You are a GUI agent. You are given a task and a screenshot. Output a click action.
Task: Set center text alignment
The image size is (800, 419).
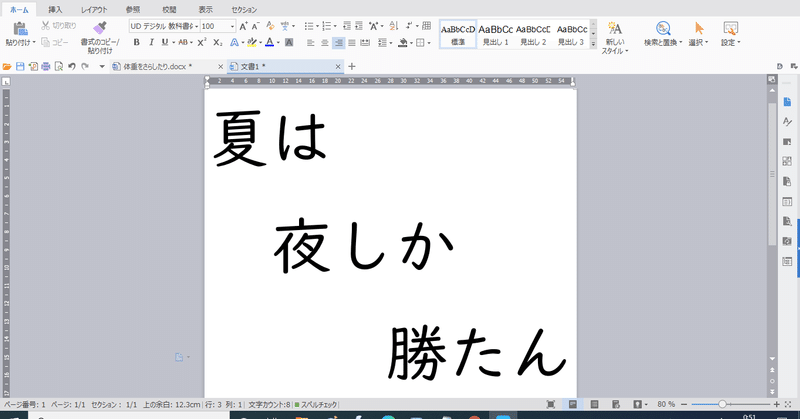point(324,43)
